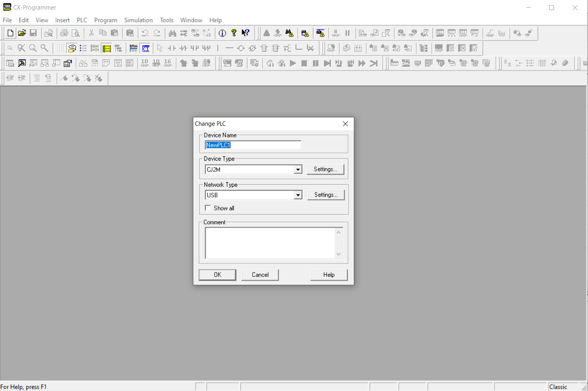Open the Program menu
588x391 pixels.
(x=106, y=20)
